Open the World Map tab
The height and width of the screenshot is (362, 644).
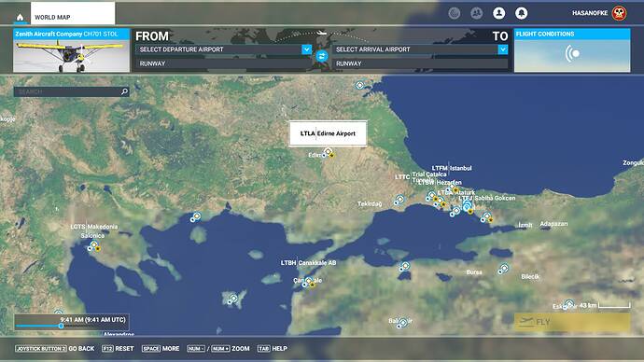[x=73, y=13]
